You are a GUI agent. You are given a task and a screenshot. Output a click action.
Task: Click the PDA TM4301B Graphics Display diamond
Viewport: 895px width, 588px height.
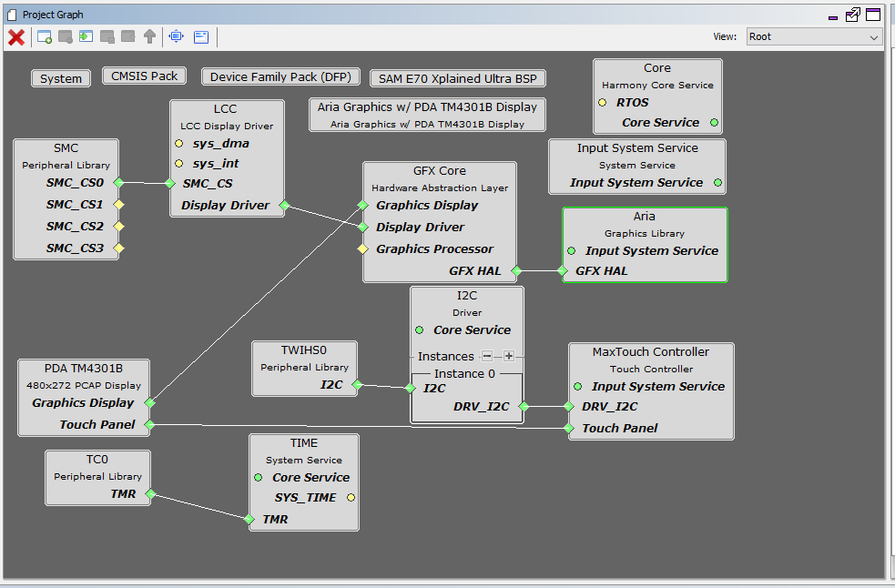[x=149, y=402]
